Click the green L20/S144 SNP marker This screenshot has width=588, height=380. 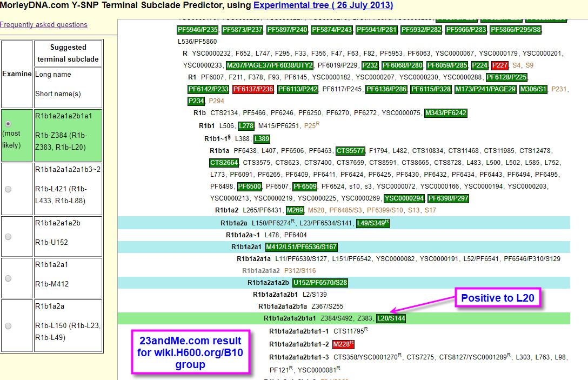coord(391,318)
